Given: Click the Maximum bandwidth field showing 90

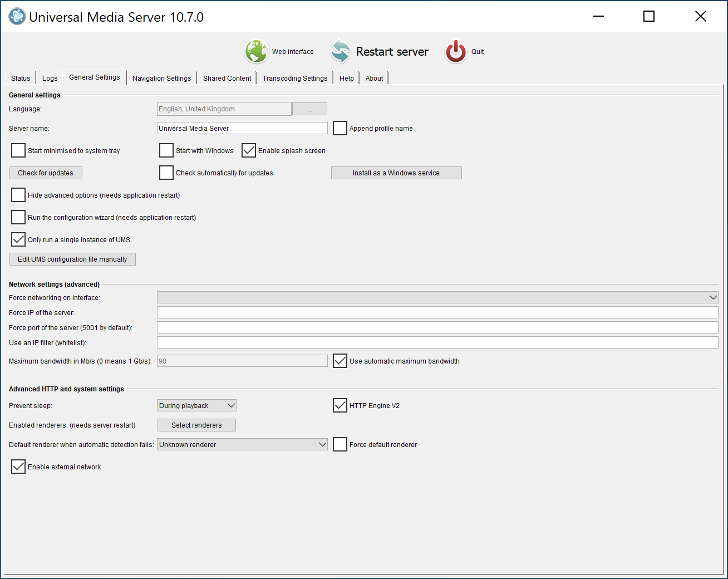Looking at the screenshot, I should coord(242,361).
